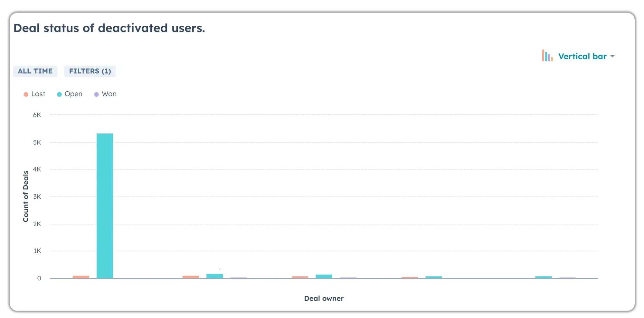Change the date range via ALL TIME

(35, 71)
